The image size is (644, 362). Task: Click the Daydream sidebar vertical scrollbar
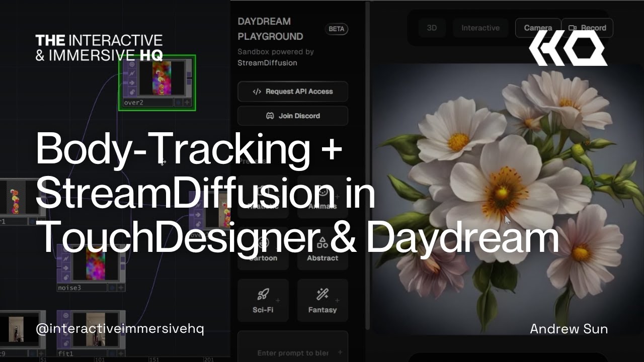368,166
